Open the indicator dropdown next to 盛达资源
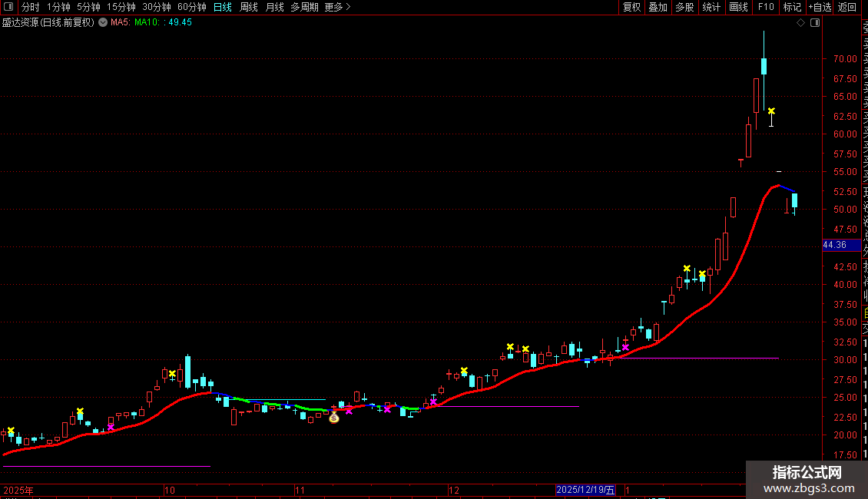Screen dimensions: 868x499 pyautogui.click(x=103, y=22)
